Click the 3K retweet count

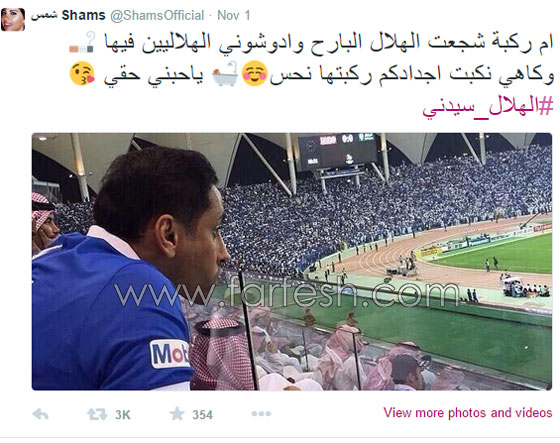pos(123,415)
